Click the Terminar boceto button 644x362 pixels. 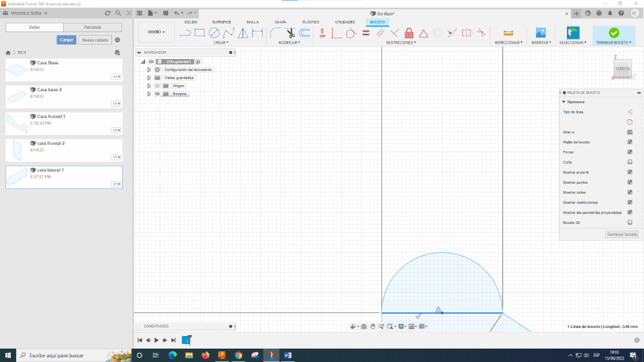pos(621,234)
